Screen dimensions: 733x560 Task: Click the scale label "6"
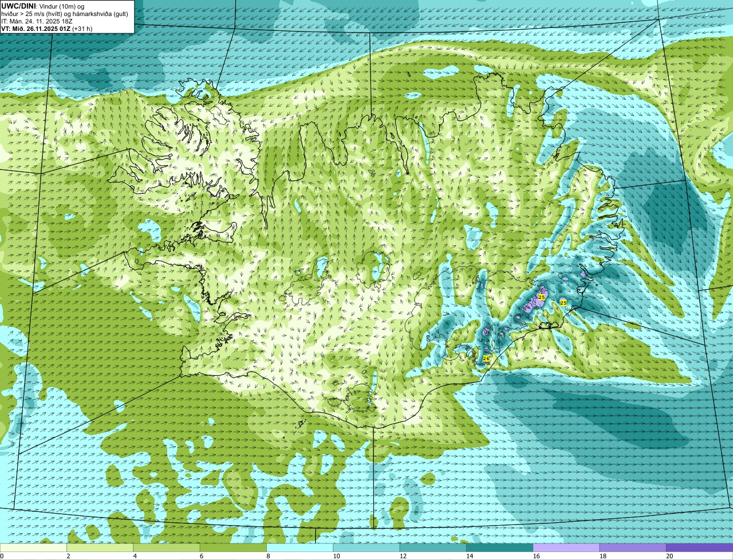pyautogui.click(x=201, y=556)
